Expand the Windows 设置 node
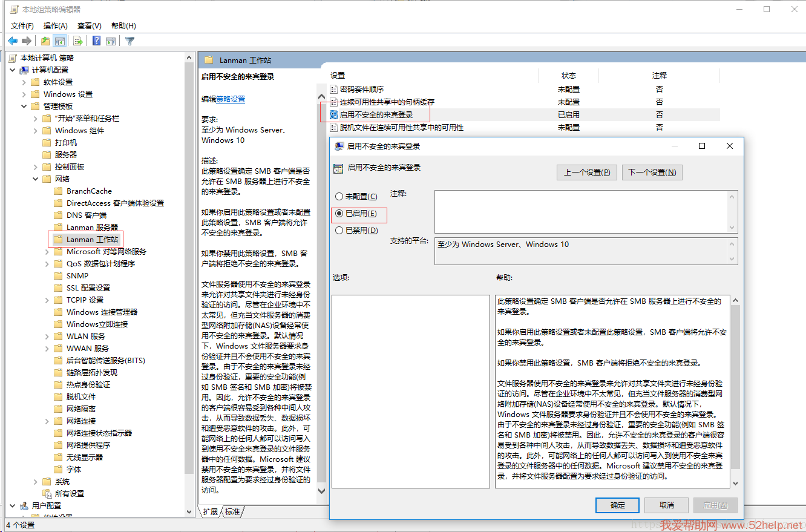This screenshot has height=532, width=806. [x=24, y=94]
